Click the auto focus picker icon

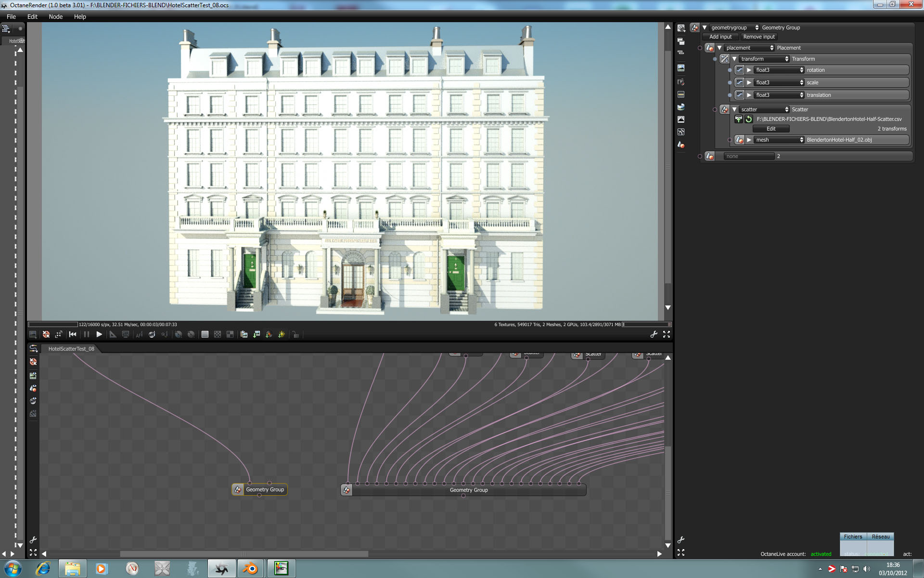[x=139, y=334]
